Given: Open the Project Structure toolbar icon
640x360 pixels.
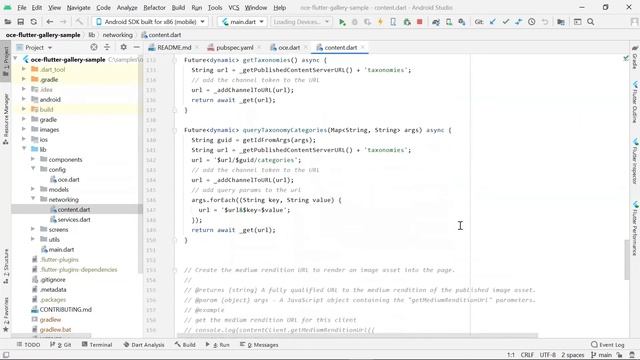Looking at the screenshot, I should click(x=561, y=22).
